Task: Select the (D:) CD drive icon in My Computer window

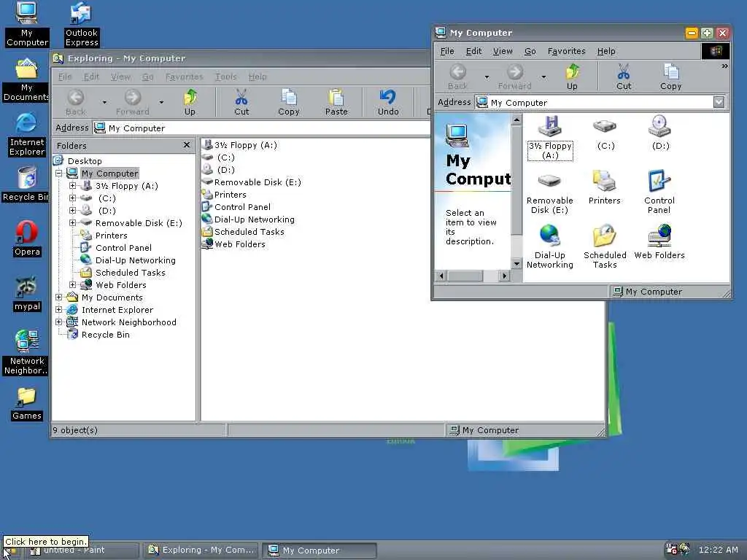Action: click(x=660, y=133)
